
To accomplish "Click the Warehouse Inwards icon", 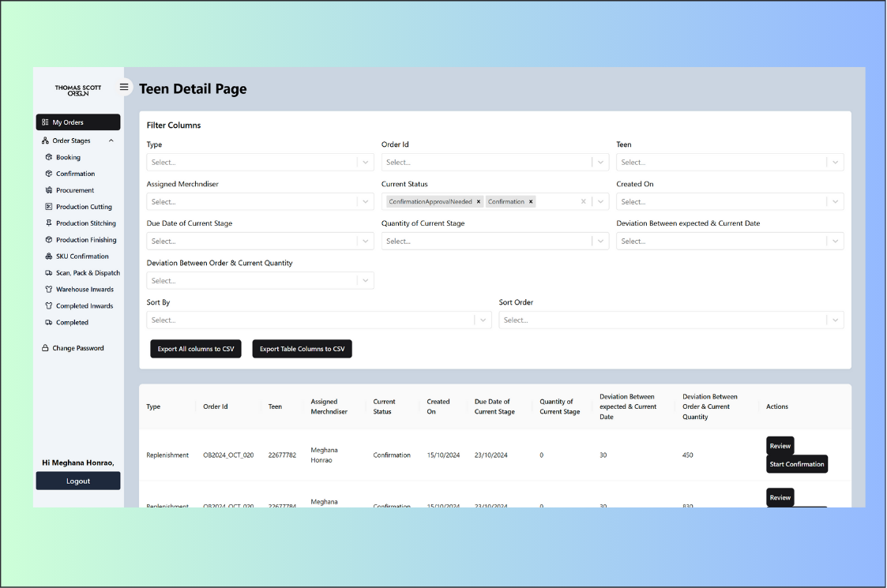I will point(49,290).
